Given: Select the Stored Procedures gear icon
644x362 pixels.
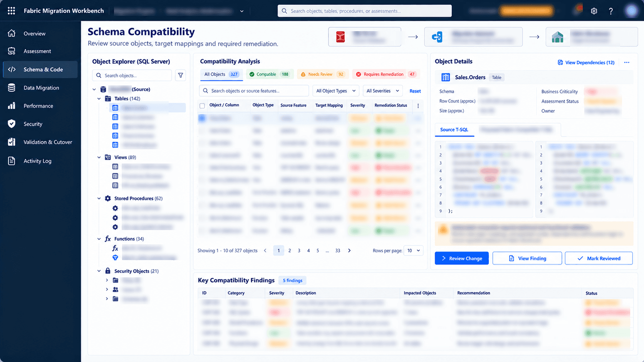Looking at the screenshot, I should (x=108, y=199).
